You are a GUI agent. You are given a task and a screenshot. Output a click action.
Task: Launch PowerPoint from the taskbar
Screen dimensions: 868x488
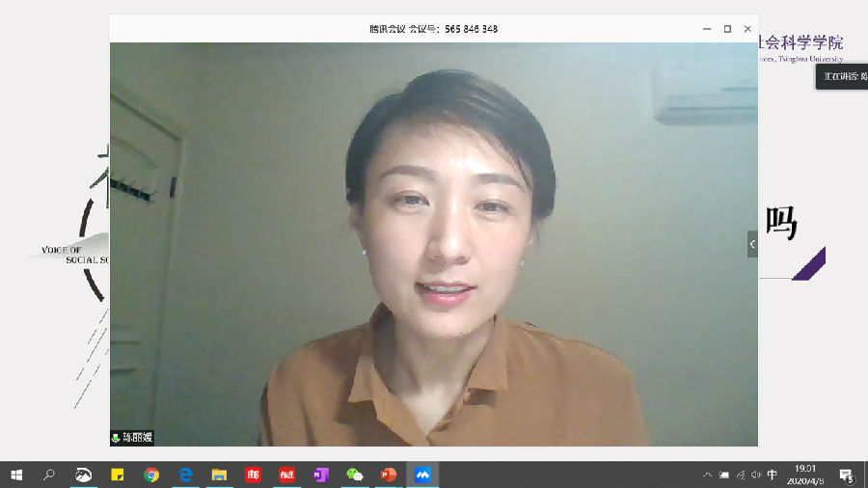point(389,474)
